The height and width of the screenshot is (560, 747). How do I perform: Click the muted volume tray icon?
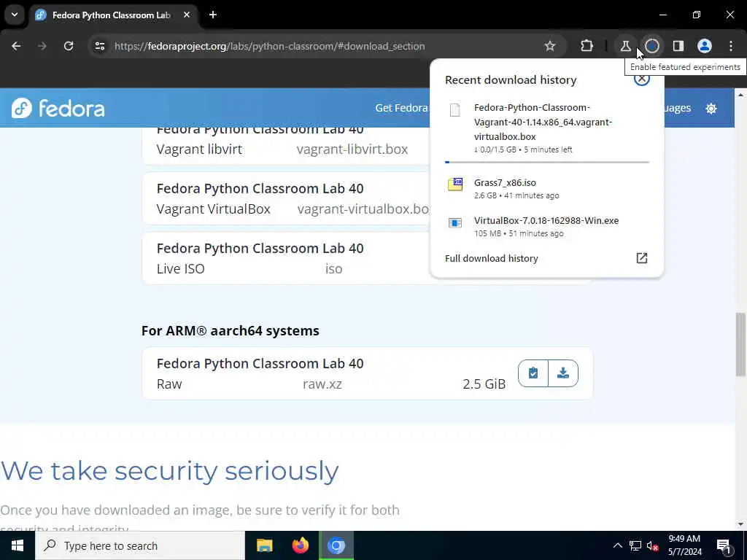653,546
